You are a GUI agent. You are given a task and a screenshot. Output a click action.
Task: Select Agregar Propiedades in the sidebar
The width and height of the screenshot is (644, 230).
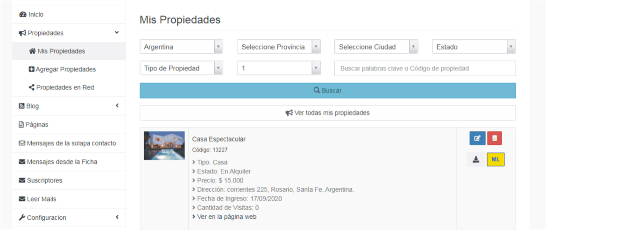coord(65,69)
